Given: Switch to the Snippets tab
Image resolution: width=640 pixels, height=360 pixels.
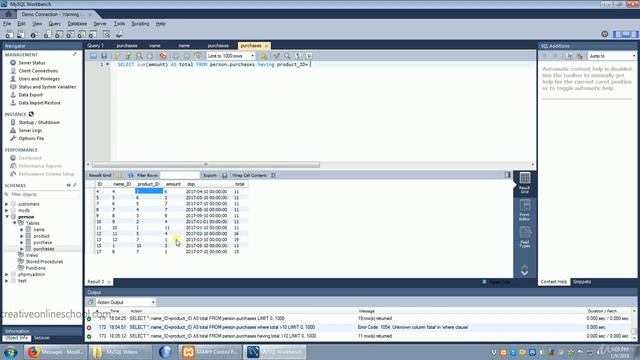Looking at the screenshot, I should 582,282.
